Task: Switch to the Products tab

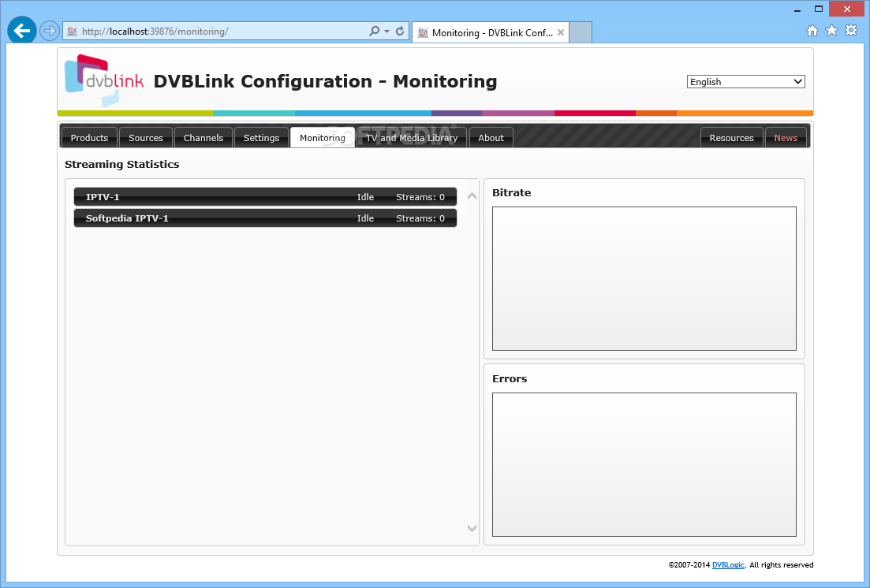Action: click(89, 138)
